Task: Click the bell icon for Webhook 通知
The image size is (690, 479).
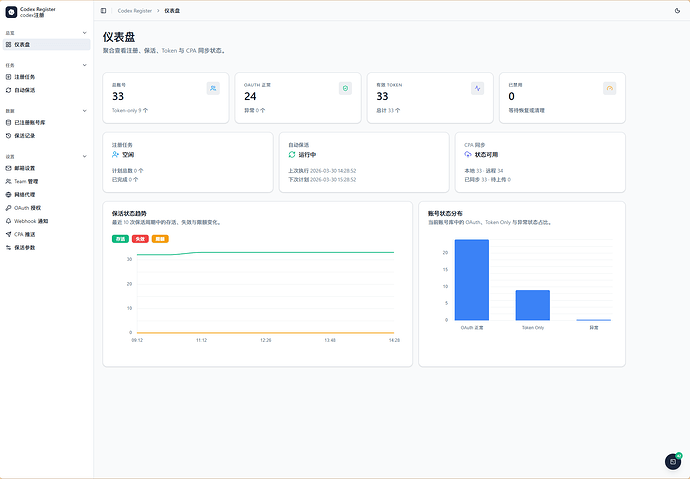Action: 8,221
